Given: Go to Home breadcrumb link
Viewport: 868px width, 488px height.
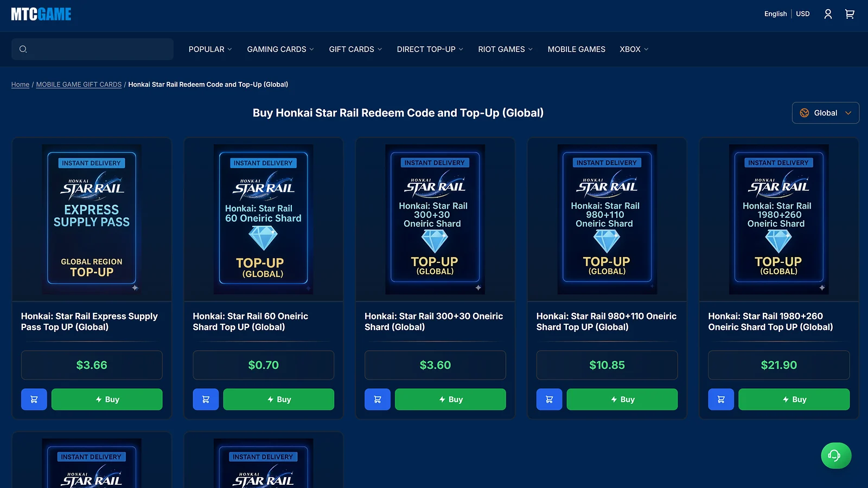Looking at the screenshot, I should 21,85.
